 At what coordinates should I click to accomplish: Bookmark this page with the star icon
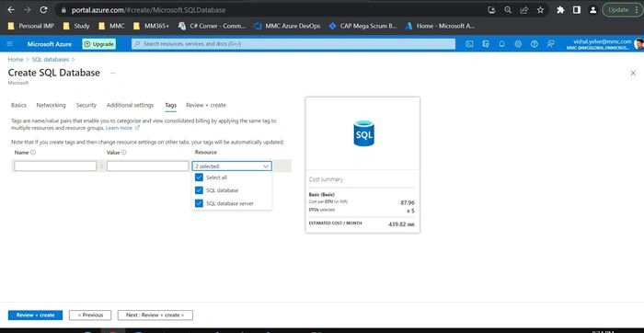click(x=541, y=10)
